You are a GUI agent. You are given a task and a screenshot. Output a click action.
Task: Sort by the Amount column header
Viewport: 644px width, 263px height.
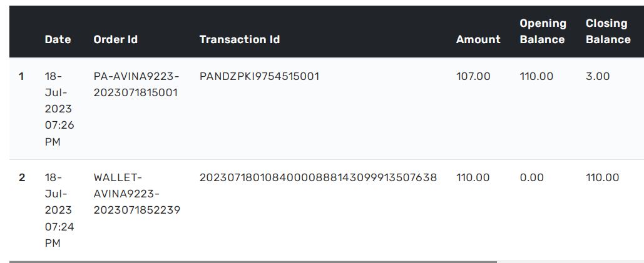pyautogui.click(x=478, y=39)
